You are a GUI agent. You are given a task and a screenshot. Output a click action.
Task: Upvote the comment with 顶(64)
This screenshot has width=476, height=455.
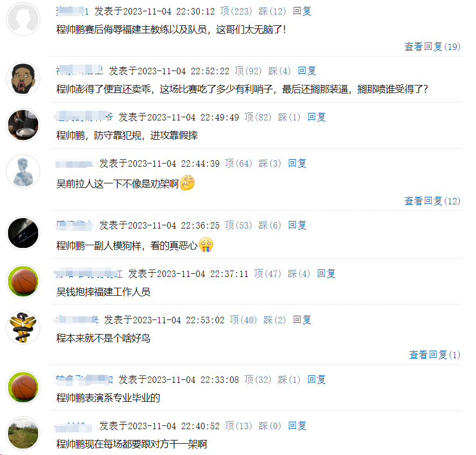coord(239,163)
